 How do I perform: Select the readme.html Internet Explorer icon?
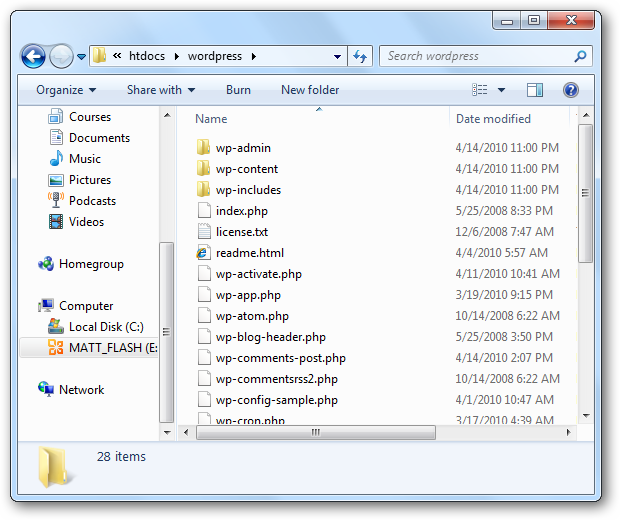tap(202, 252)
